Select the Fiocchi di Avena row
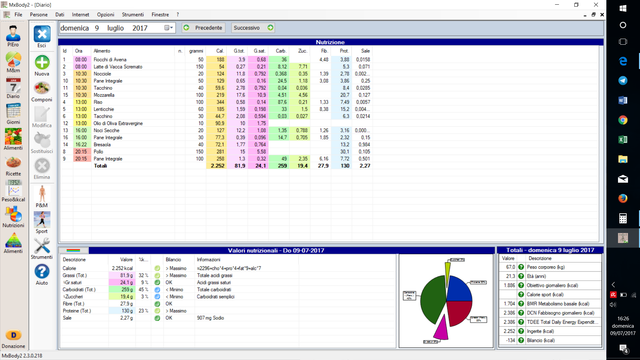Screen dimensions: 640x360 [x=216, y=60]
